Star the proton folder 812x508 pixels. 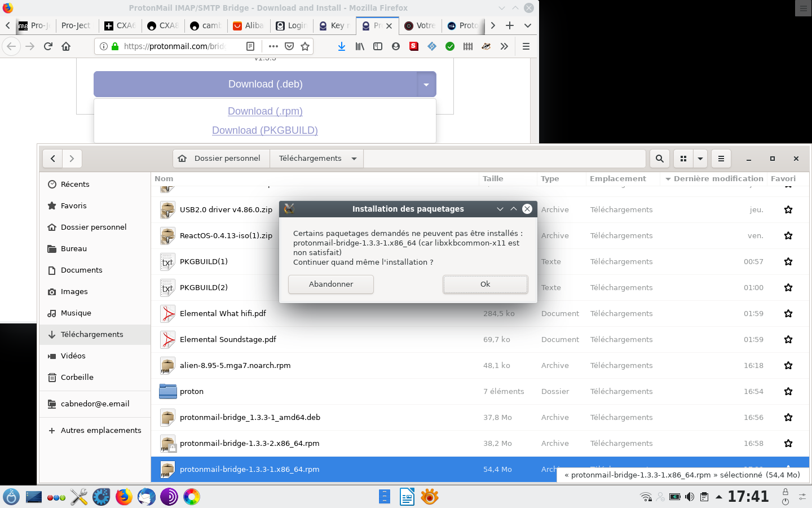pyautogui.click(x=788, y=391)
